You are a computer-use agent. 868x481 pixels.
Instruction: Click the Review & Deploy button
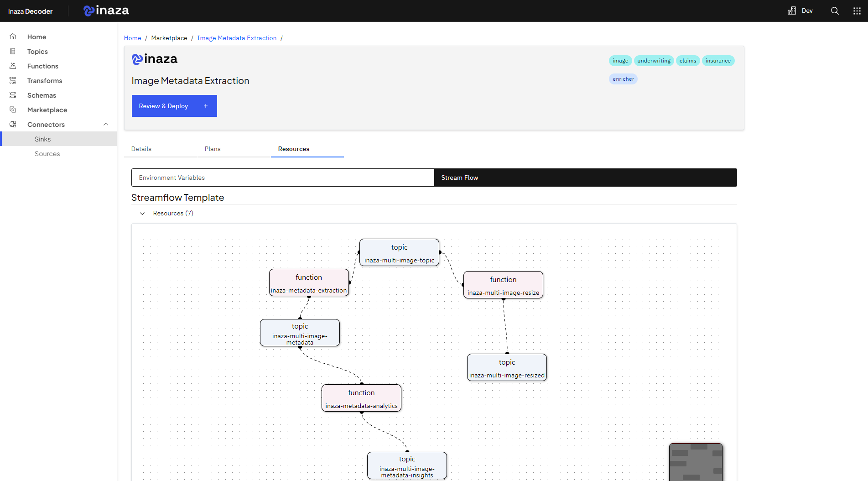pyautogui.click(x=163, y=105)
